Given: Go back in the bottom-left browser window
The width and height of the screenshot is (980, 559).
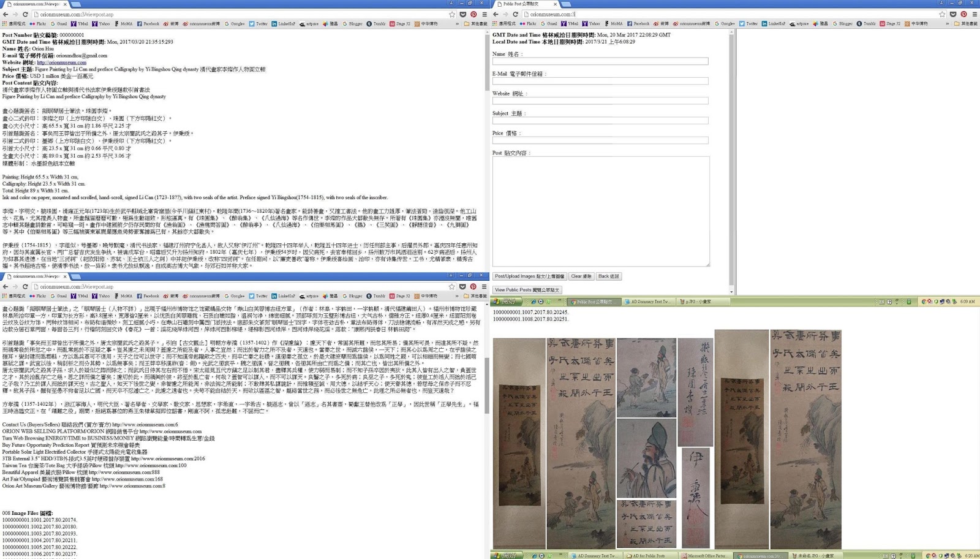Looking at the screenshot, I should point(6,286).
